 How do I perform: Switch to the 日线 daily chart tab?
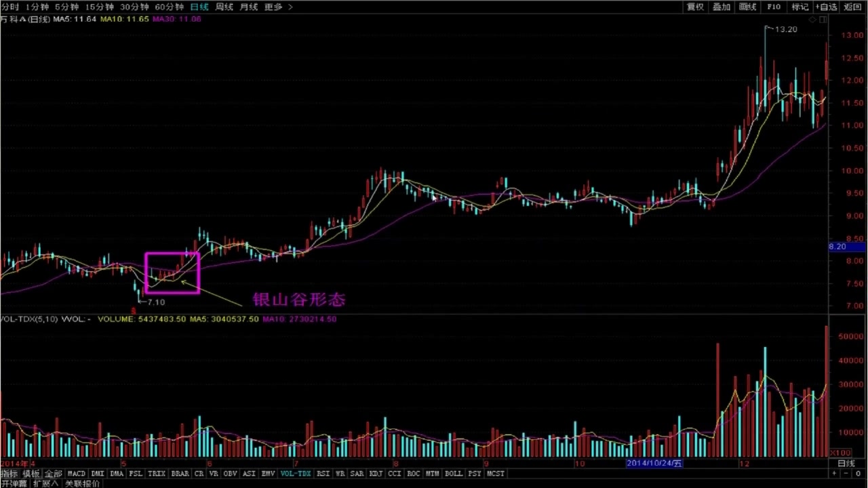[x=199, y=7]
